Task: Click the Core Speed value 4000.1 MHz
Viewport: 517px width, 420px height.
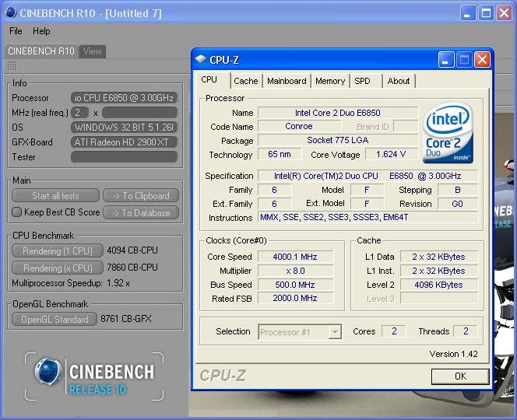Action: [295, 257]
